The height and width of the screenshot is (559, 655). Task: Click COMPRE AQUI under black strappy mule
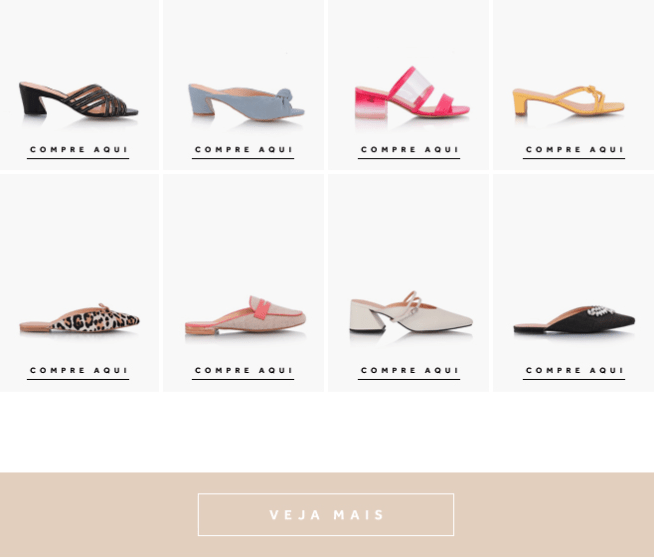coord(78,150)
